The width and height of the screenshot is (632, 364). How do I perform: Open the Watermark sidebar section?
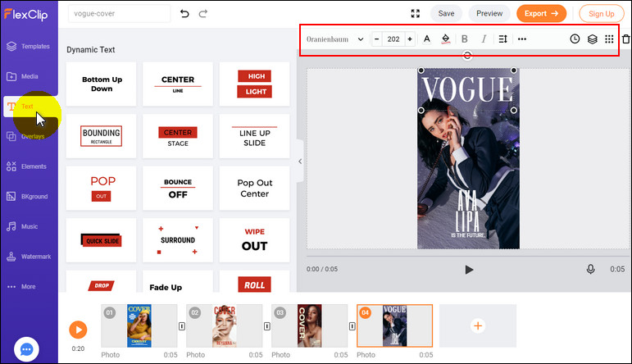coord(28,257)
